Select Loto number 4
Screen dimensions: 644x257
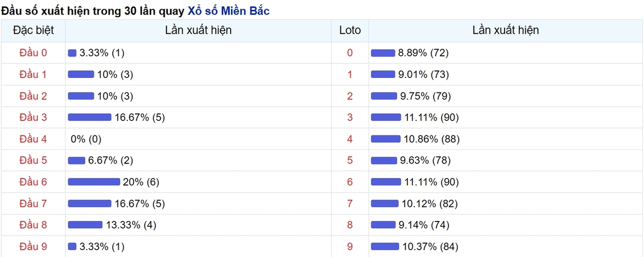350,139
